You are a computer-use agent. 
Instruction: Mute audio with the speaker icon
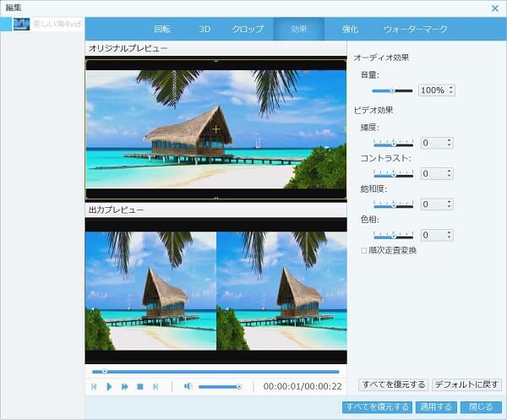188,386
